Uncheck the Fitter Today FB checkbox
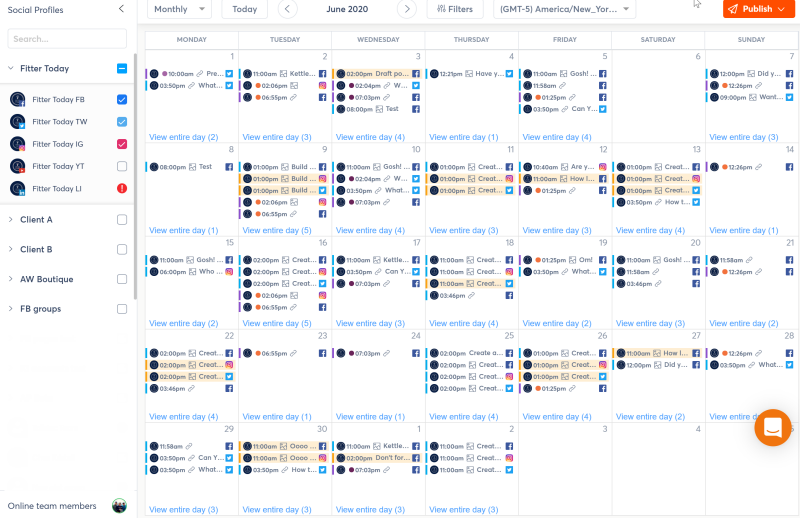This screenshot has height=518, width=800. (122, 100)
